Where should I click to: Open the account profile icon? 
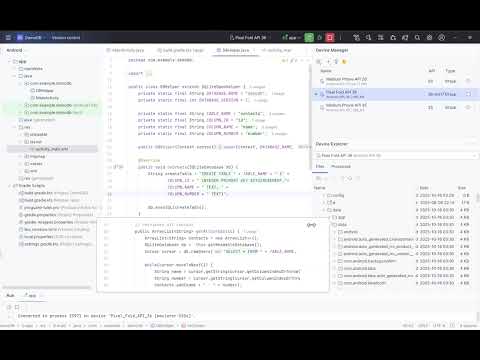442,38
